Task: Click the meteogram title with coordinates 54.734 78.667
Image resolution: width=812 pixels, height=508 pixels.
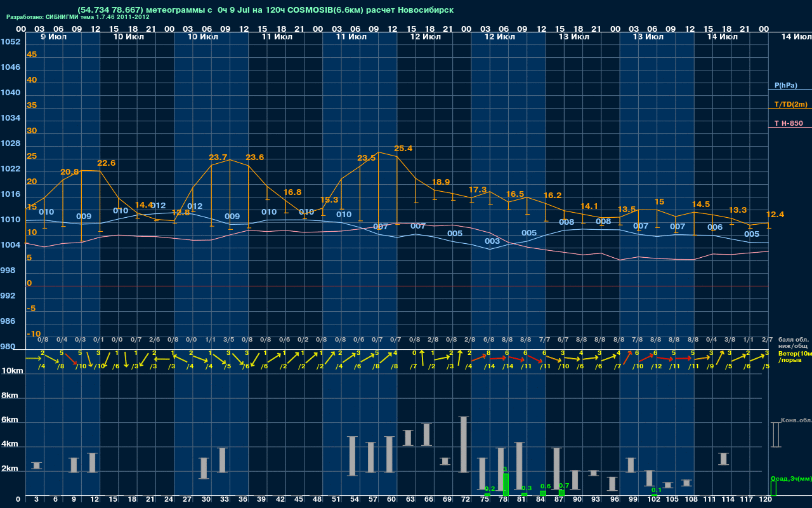Action: tap(265, 10)
